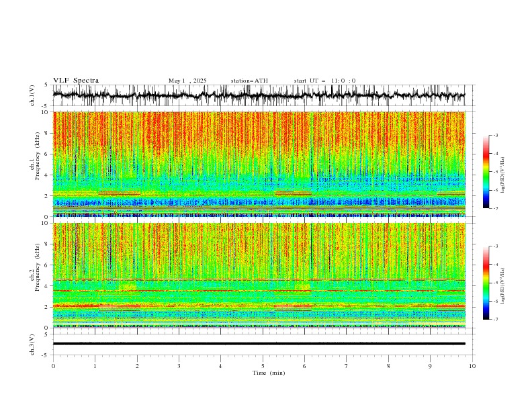The height and width of the screenshot is (411, 532).
Task: Click inside the ch.2 spectrogram panel
Action: coord(259,275)
